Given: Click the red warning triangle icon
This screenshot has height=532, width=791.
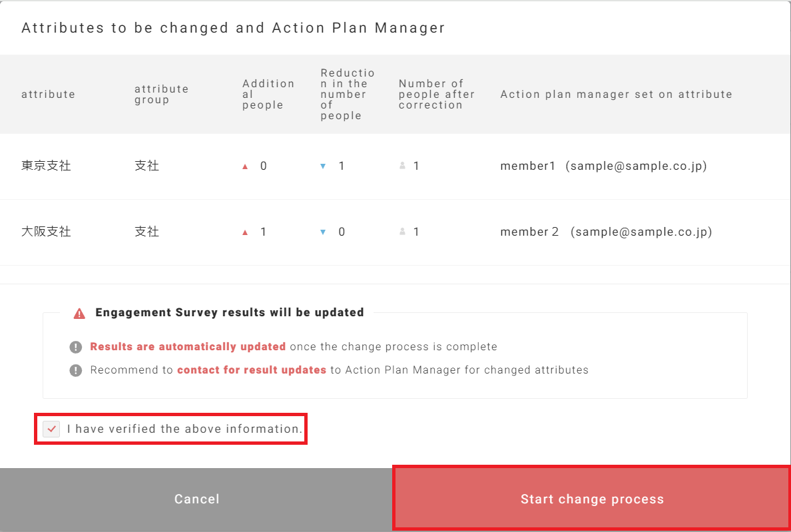Looking at the screenshot, I should pyautogui.click(x=79, y=313).
